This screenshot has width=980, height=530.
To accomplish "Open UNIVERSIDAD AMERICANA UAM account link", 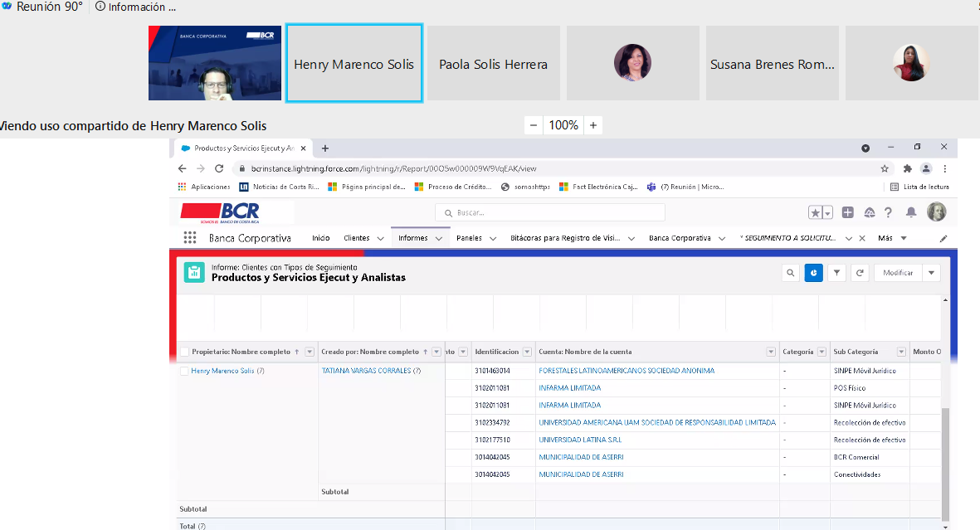I will pos(657,422).
